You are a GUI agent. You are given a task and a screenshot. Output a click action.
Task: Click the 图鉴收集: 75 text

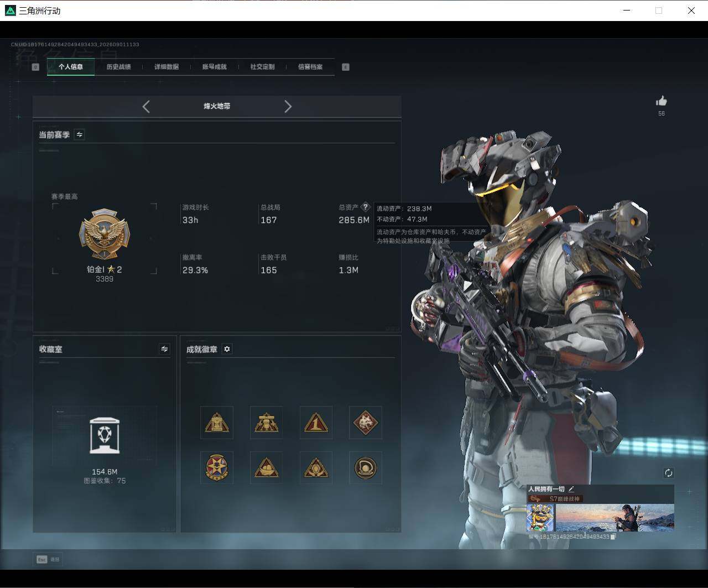coord(105,481)
